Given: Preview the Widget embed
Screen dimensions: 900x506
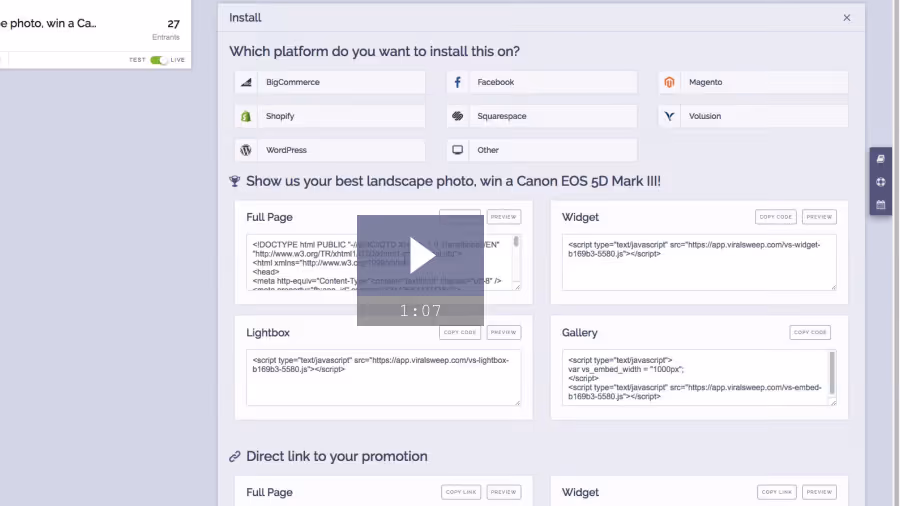Looking at the screenshot, I should pos(819,217).
